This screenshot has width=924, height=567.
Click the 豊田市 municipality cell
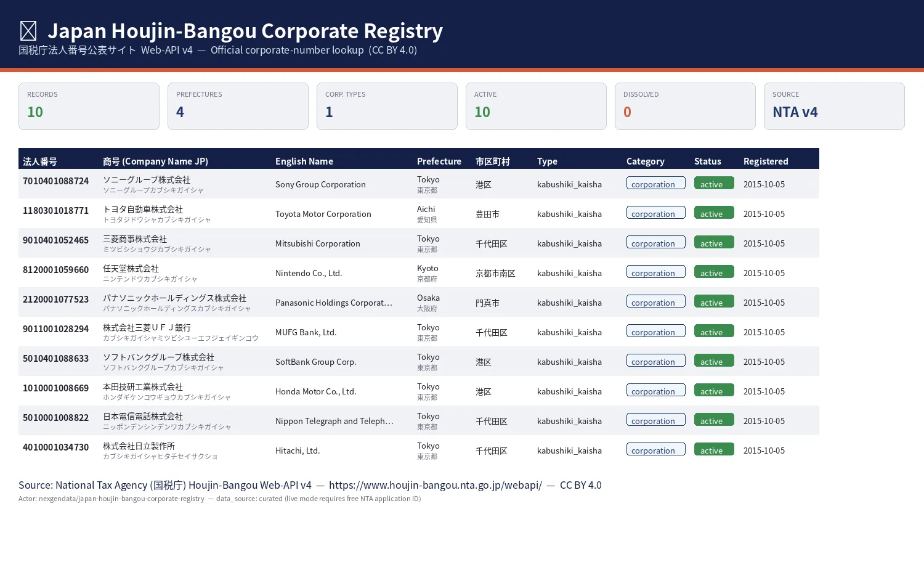[x=487, y=214]
